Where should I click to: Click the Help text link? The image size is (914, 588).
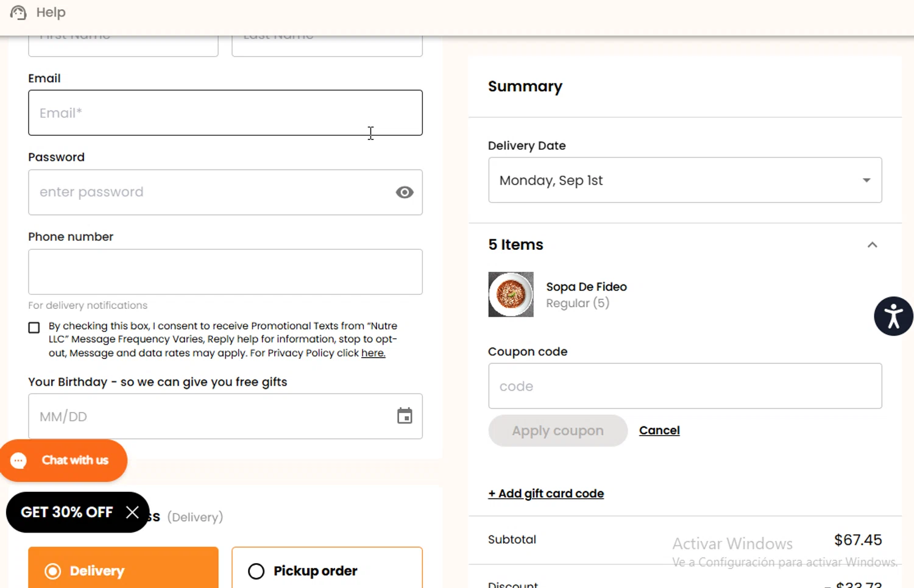pyautogui.click(x=51, y=12)
